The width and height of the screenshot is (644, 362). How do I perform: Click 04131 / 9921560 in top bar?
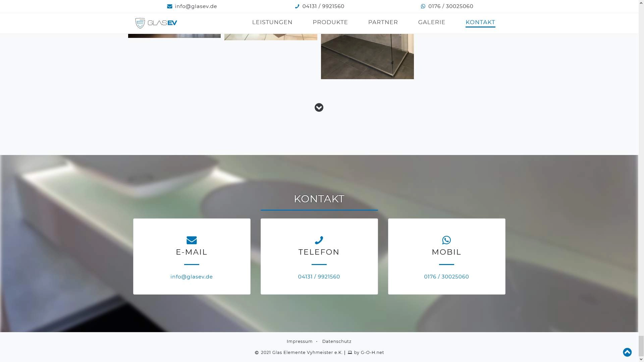(x=323, y=6)
